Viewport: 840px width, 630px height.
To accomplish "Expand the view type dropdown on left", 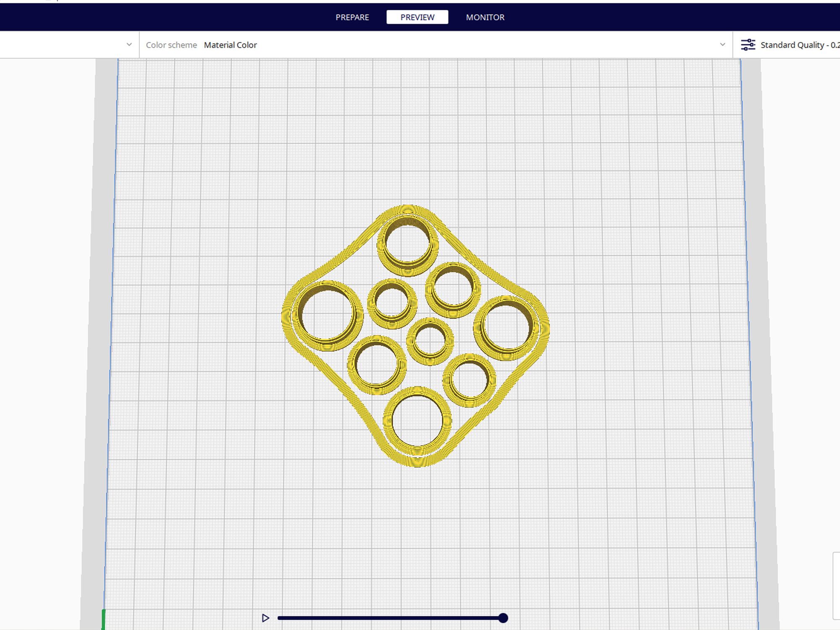I will click(x=129, y=45).
